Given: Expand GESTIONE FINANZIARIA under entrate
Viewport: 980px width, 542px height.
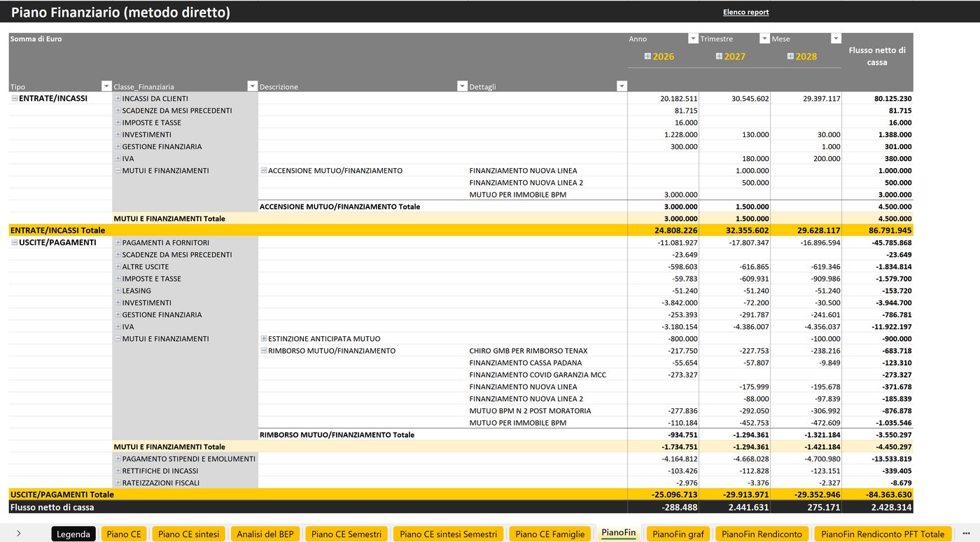Looking at the screenshot, I should pyautogui.click(x=118, y=146).
